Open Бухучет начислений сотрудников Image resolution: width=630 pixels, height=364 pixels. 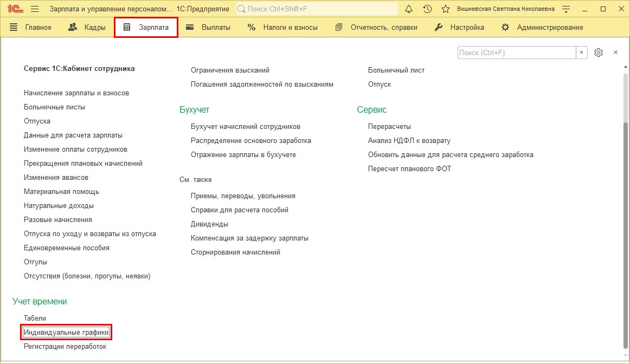(x=246, y=127)
